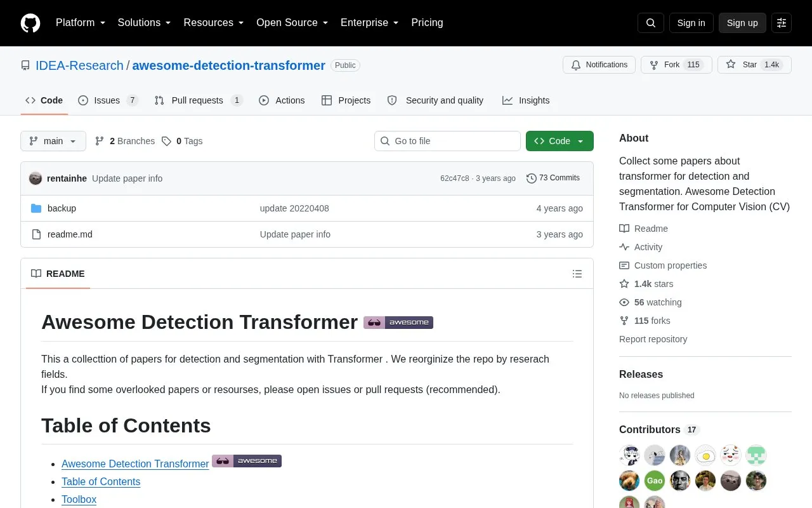The image size is (812, 508).
Task: Click the Toolbox contents link
Action: click(x=79, y=499)
